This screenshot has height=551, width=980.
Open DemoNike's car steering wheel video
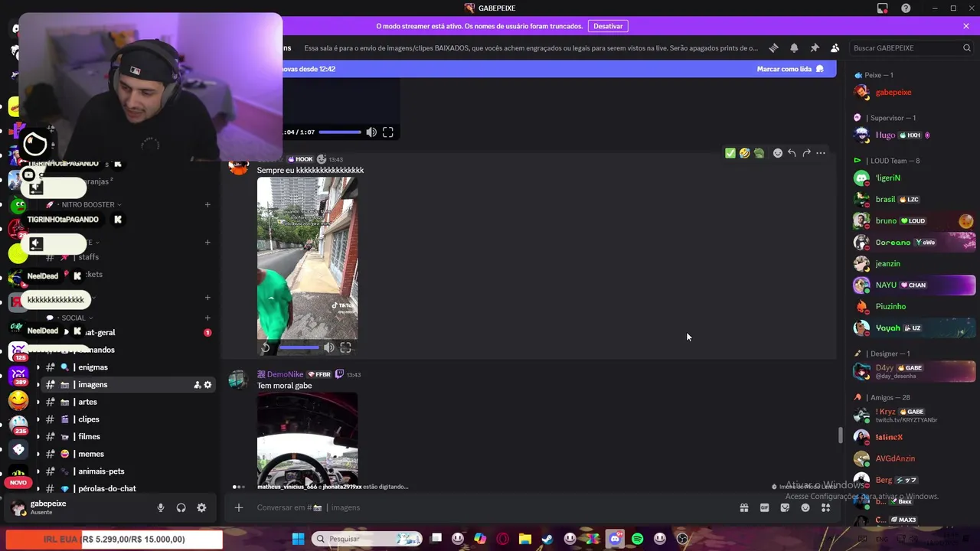[307, 439]
